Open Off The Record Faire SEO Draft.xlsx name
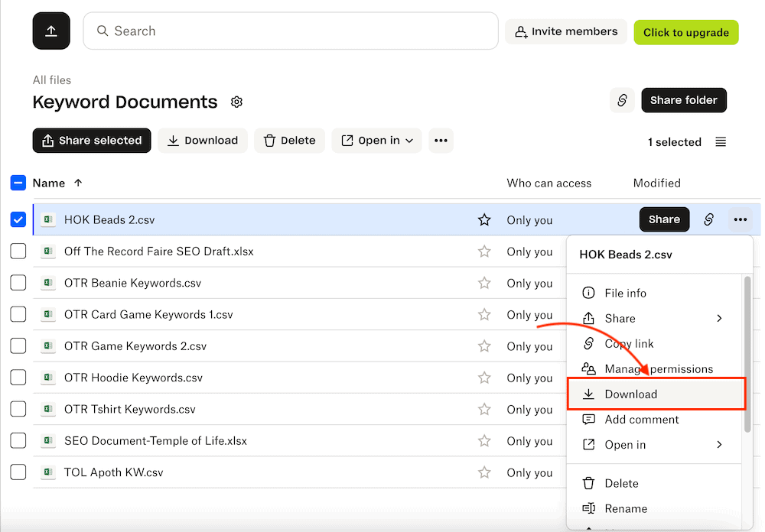 159,251
